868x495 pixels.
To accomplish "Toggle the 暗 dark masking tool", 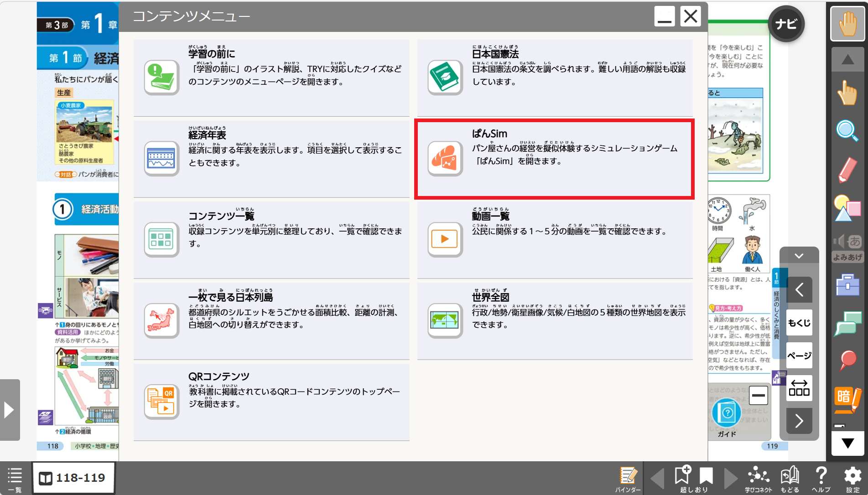I will 847,399.
